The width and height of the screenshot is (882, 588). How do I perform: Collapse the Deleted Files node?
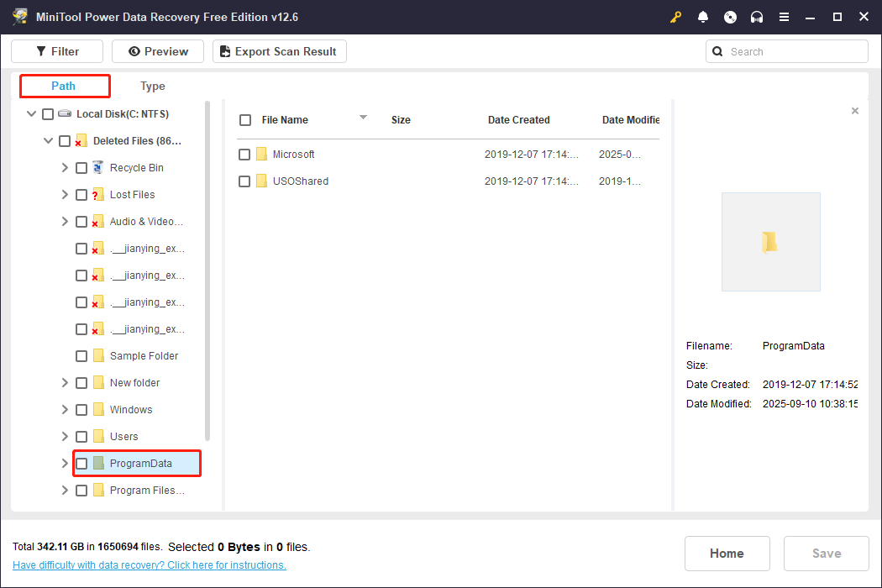pos(48,141)
